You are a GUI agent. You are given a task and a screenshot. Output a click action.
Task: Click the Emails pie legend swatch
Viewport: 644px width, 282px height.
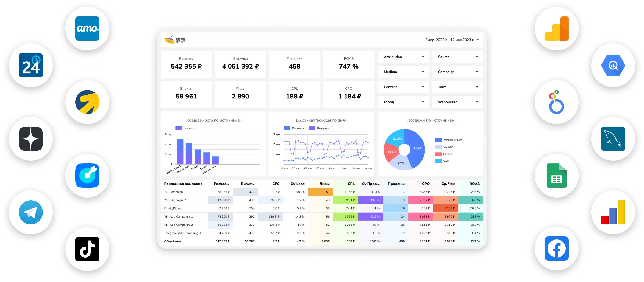click(x=438, y=154)
